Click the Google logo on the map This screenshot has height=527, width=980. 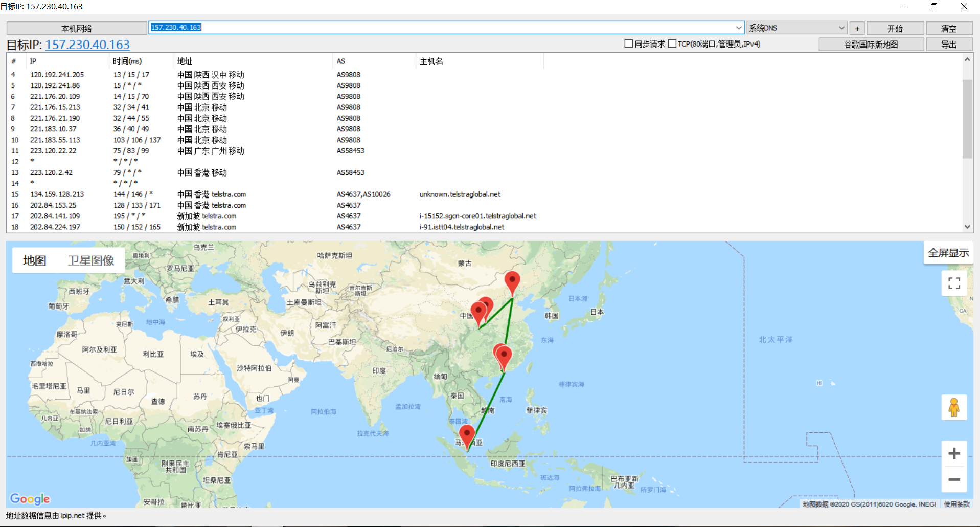(30, 498)
